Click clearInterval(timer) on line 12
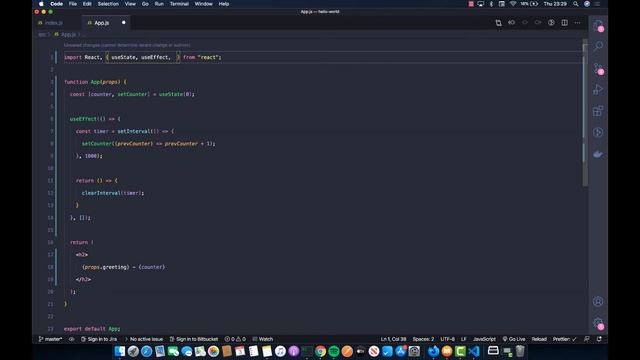Viewport: 640px width, 360px height. point(113,193)
